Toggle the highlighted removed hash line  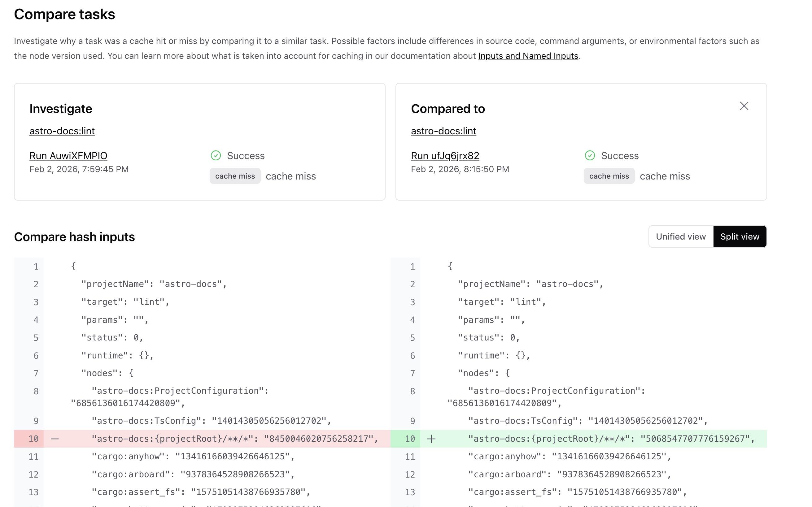point(233,439)
